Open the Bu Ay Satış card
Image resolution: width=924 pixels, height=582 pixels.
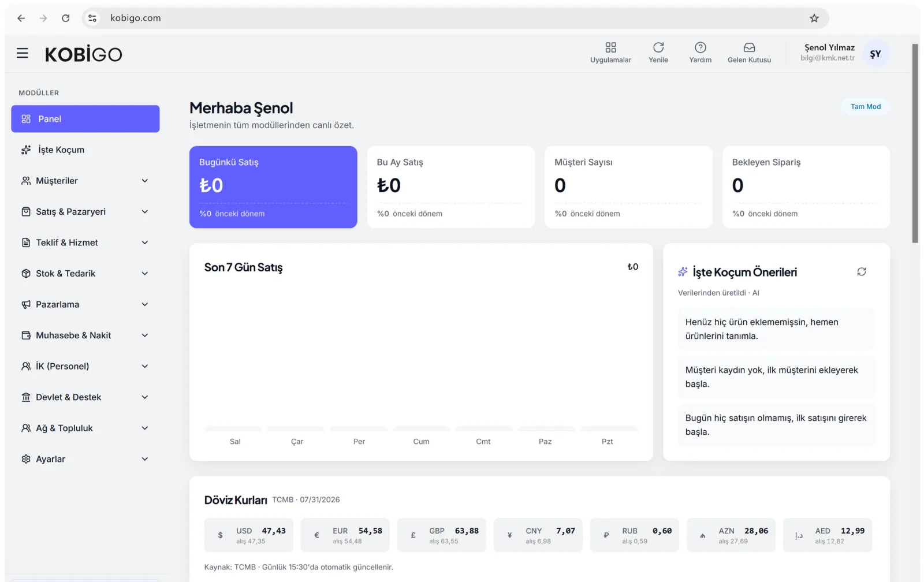point(451,187)
